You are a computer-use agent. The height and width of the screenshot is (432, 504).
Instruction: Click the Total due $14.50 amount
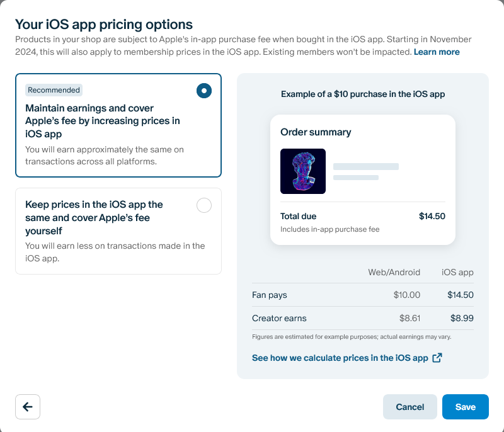click(432, 216)
